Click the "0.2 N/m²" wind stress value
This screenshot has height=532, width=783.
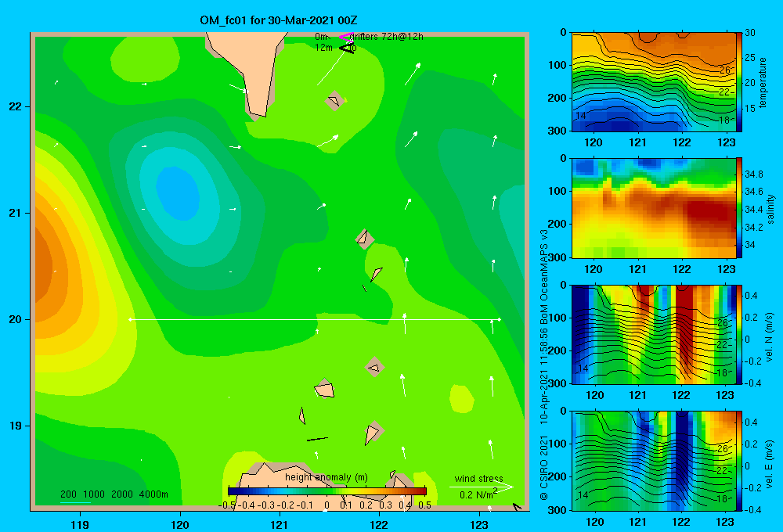[478, 494]
